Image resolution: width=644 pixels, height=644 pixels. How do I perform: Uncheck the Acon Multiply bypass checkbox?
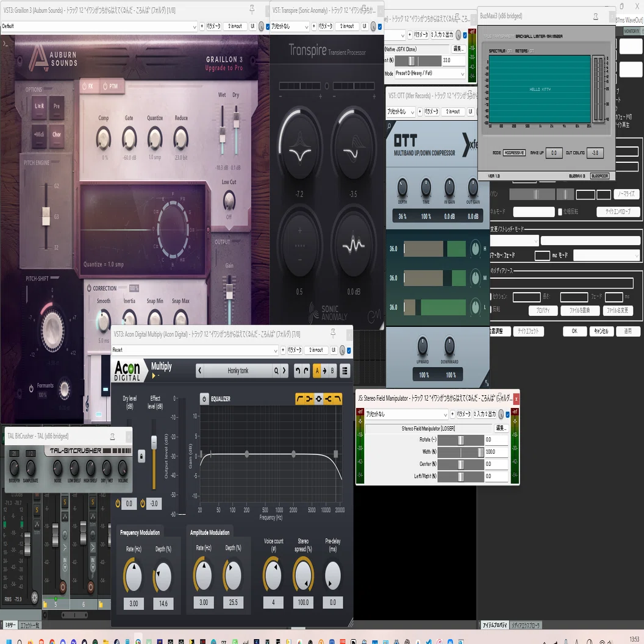(349, 350)
